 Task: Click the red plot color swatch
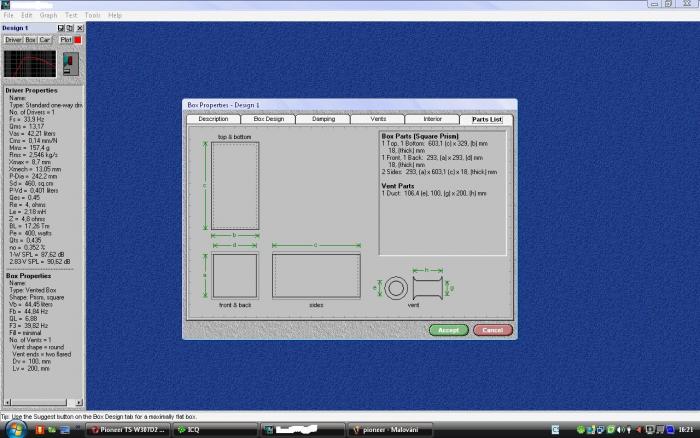tap(79, 40)
